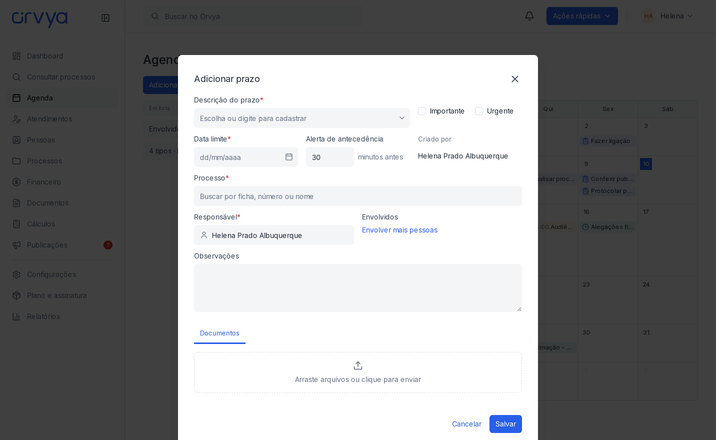Click the Data limite date field
The width and height of the screenshot is (720, 440).
click(246, 157)
